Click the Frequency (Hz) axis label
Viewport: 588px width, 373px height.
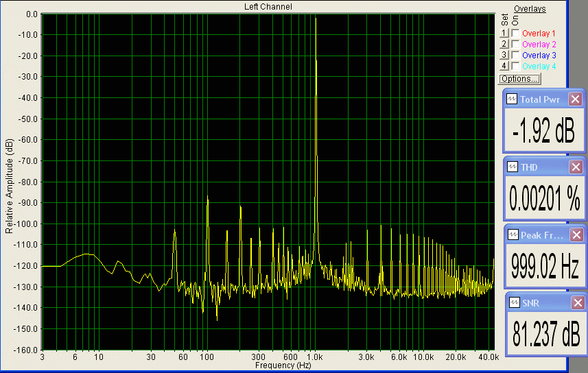(283, 365)
